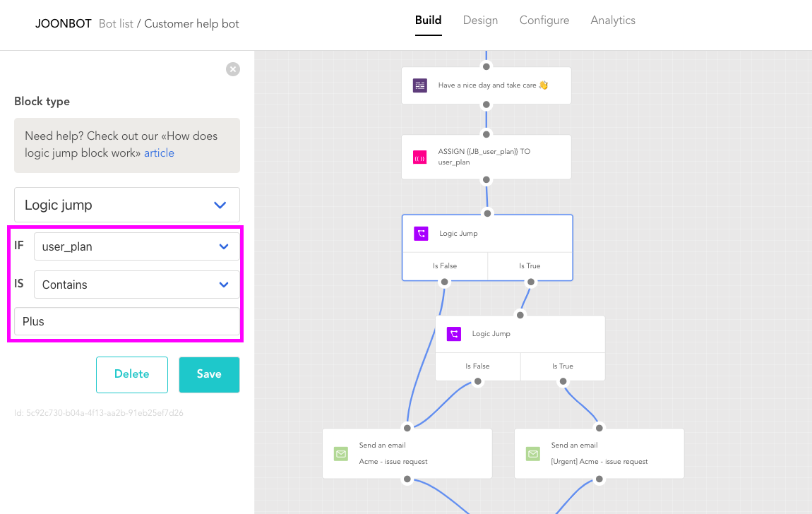Switch to the Configure tab

click(544, 20)
